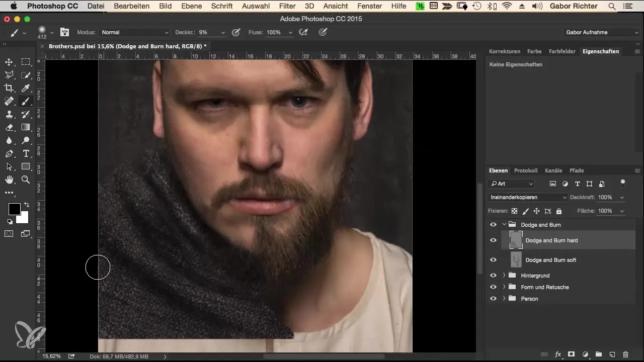This screenshot has height=362, width=644.
Task: Open the layer Fläche fill dropdown
Action: [x=622, y=211]
